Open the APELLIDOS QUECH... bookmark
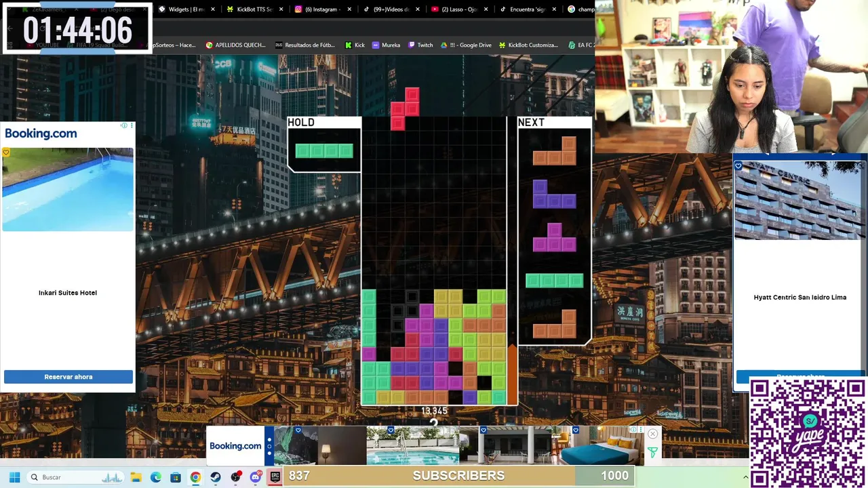868x488 pixels. click(x=235, y=45)
